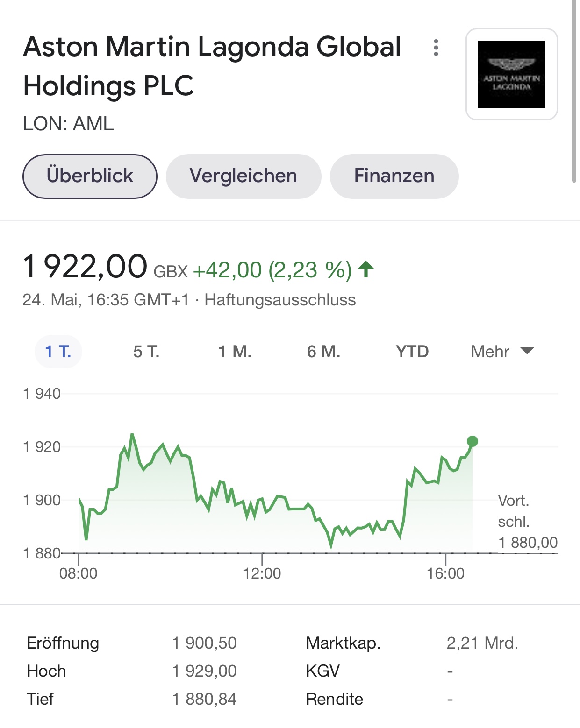Switch chart to 5 T. range
Screen dimensions: 580x728
(x=146, y=351)
